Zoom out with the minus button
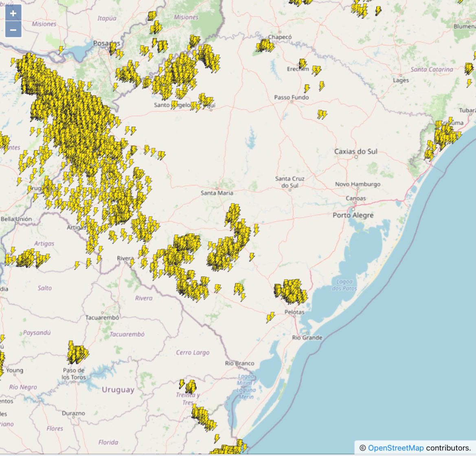The image size is (476, 456). (13, 30)
